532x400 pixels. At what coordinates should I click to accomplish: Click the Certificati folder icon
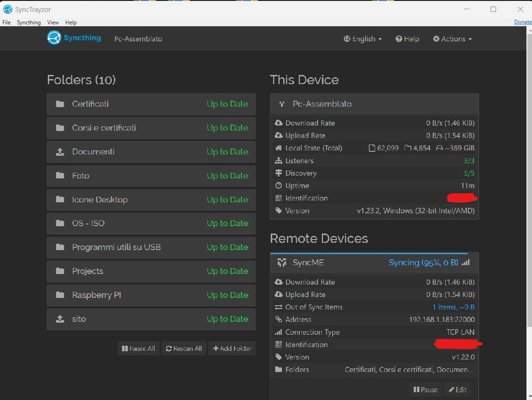pos(60,104)
